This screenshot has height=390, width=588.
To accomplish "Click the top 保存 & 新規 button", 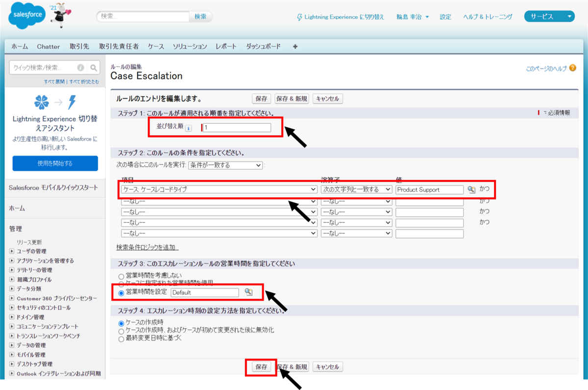I will 292,99.
